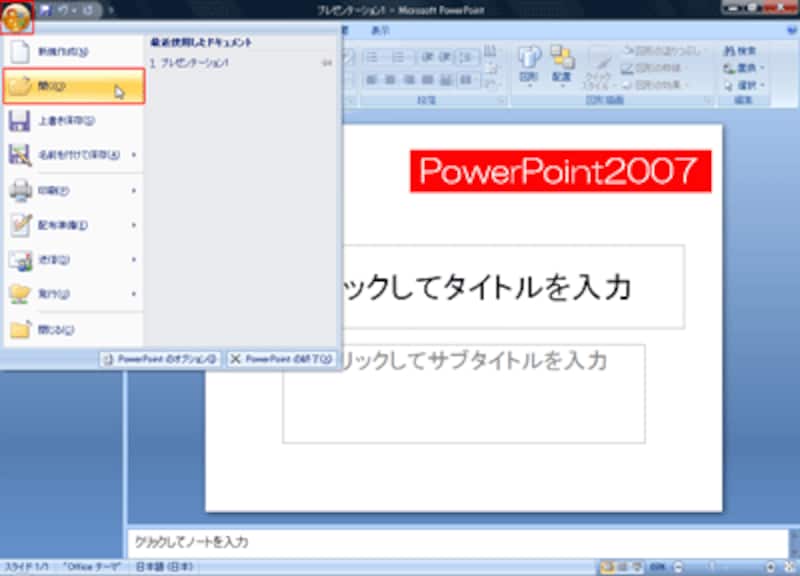Click the notes pane to add notes

tap(457, 542)
